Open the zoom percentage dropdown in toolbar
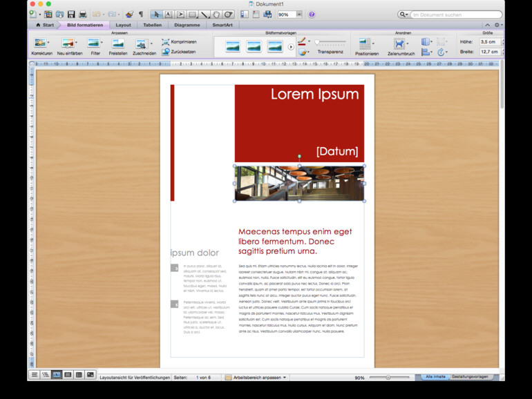 click(298, 14)
